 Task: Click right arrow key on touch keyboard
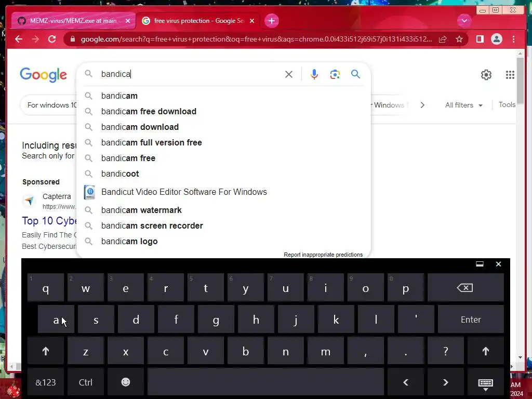(445, 382)
